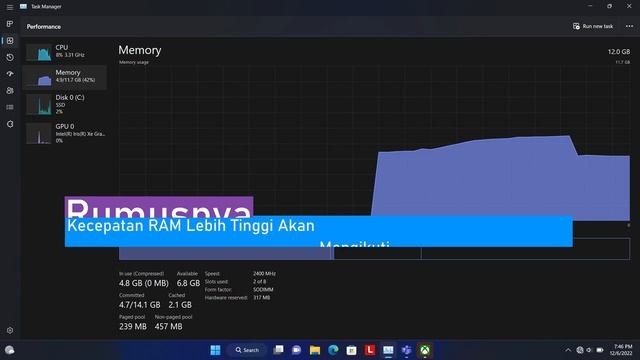Screen dimensions: 640x360
Task: Click the 'SODIMM' form factor value
Action: tap(263, 290)
